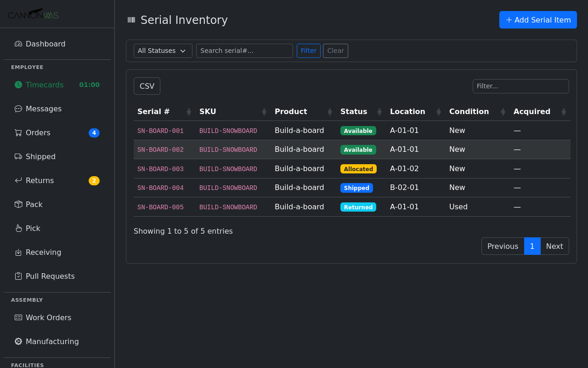This screenshot has width=588, height=368.
Task: Sort the Status column descending
Action: pos(379,114)
